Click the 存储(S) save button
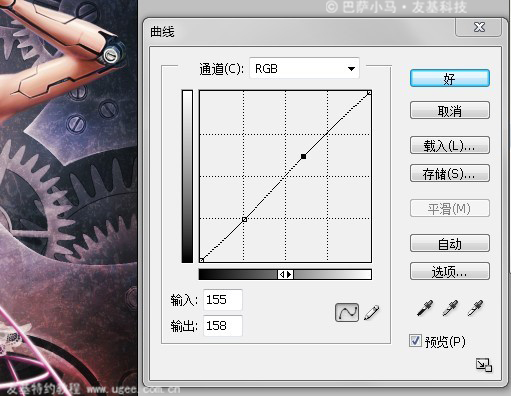The height and width of the screenshot is (396, 511). [450, 173]
